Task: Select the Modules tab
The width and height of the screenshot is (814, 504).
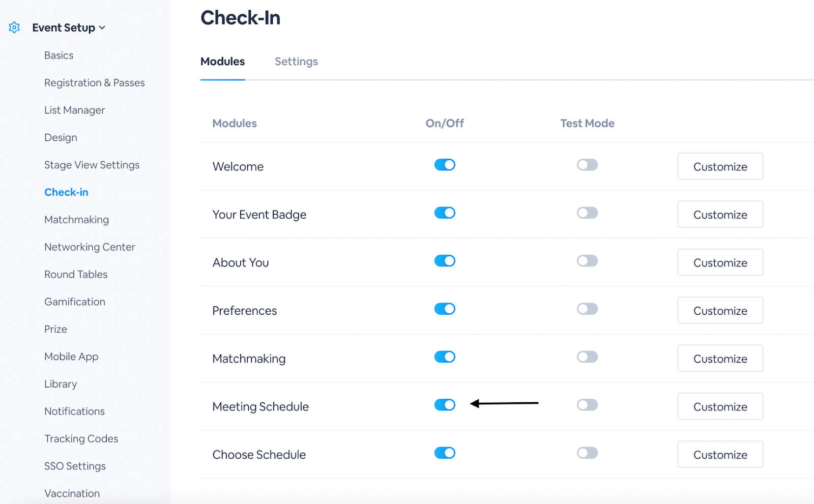Action: tap(222, 62)
